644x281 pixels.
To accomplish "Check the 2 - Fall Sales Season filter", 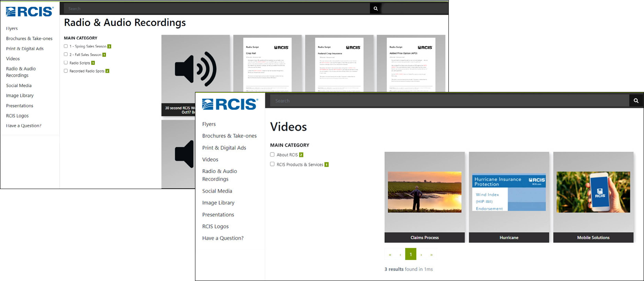I will pyautogui.click(x=66, y=54).
